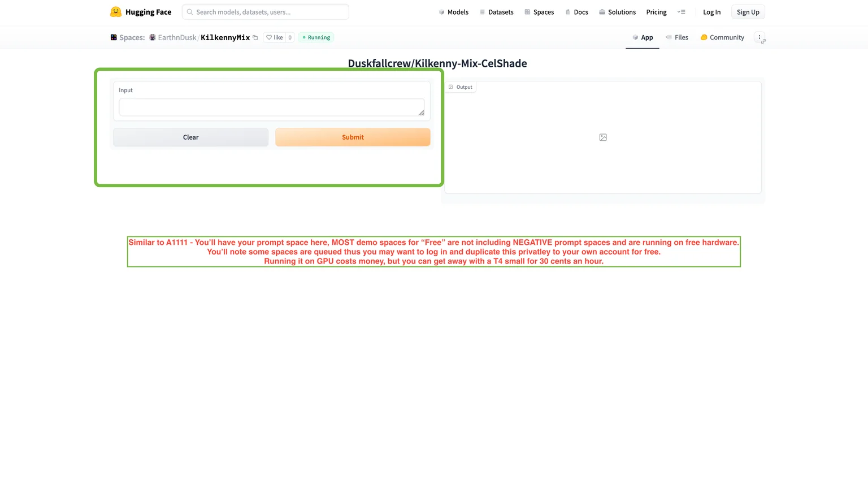Click the Hugging Face logo

click(x=141, y=12)
